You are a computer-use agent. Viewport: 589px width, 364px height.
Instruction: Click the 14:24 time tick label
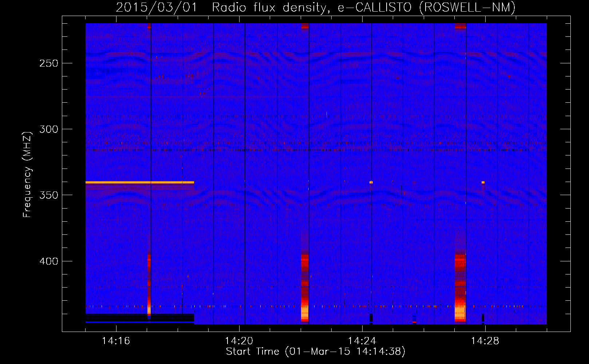click(x=362, y=341)
